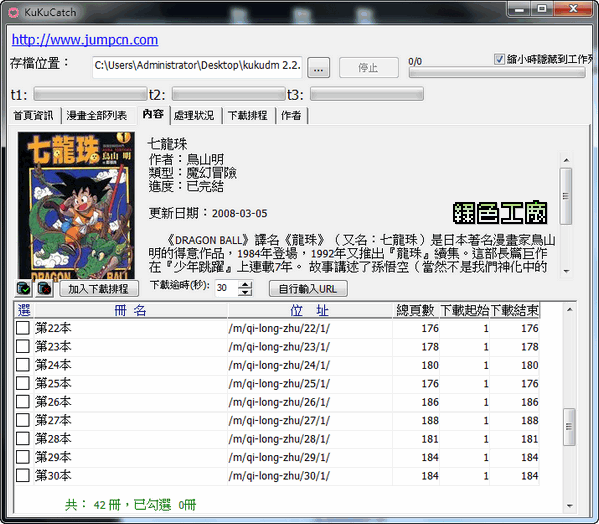
Task: Open the jumpcn.com link
Action: point(85,40)
